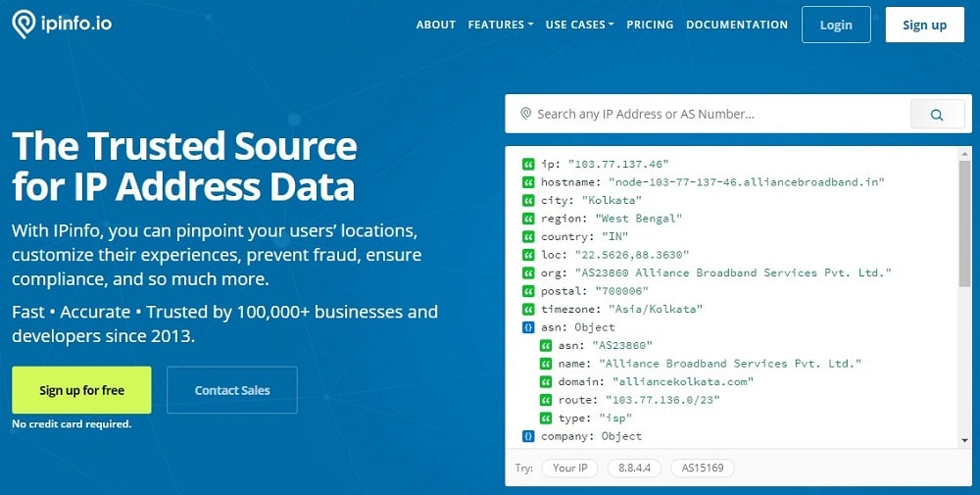This screenshot has height=495, width=980.
Task: Click the region value "West Bengal"
Action: tap(638, 219)
